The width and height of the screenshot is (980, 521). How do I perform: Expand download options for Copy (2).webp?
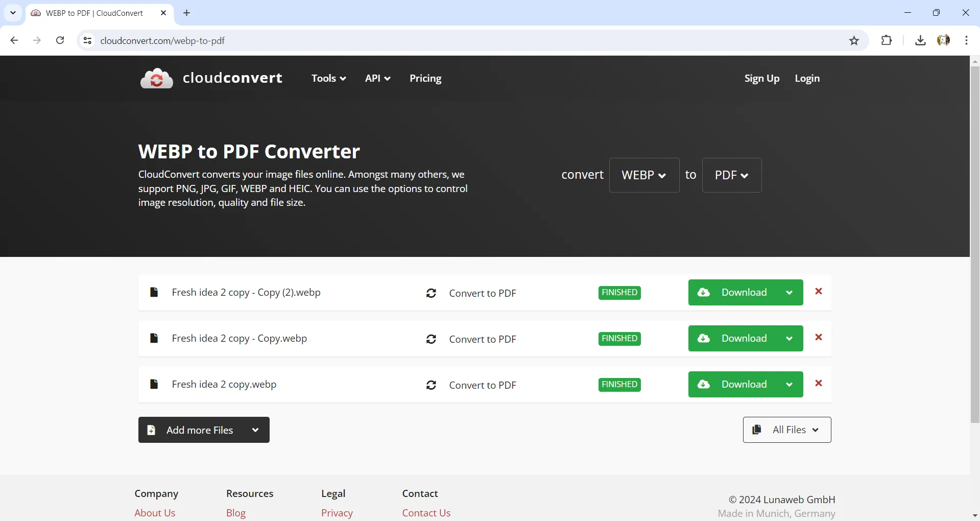[x=790, y=292]
